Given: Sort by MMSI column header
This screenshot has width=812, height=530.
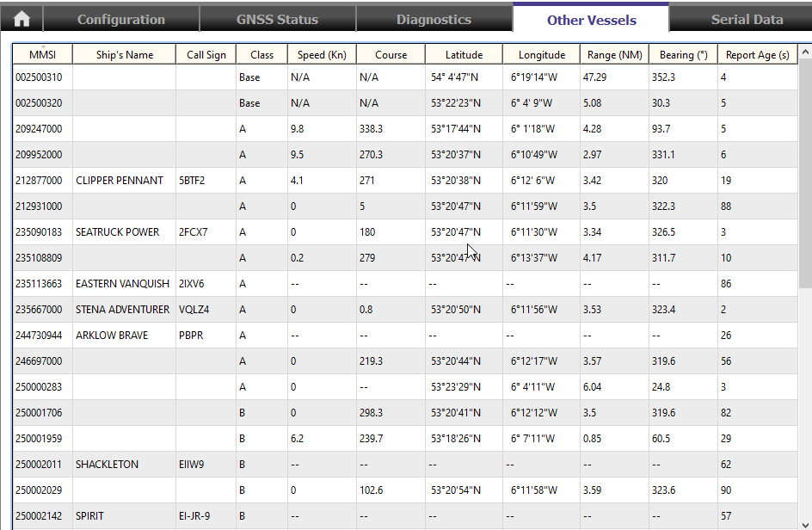Looking at the screenshot, I should 42,54.
